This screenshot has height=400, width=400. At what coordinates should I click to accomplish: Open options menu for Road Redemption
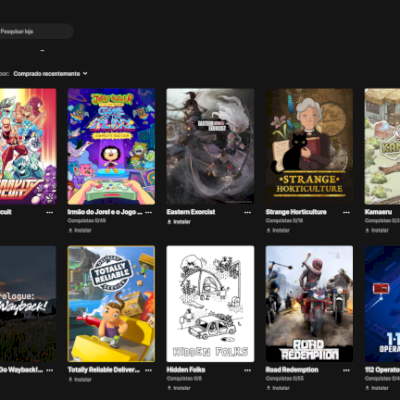point(346,370)
